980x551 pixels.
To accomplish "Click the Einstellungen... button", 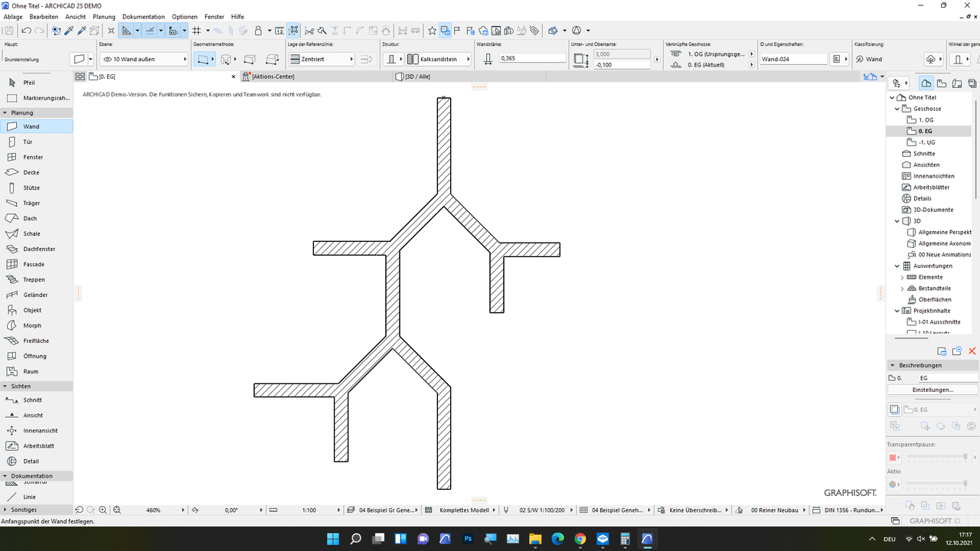I will [x=933, y=390].
